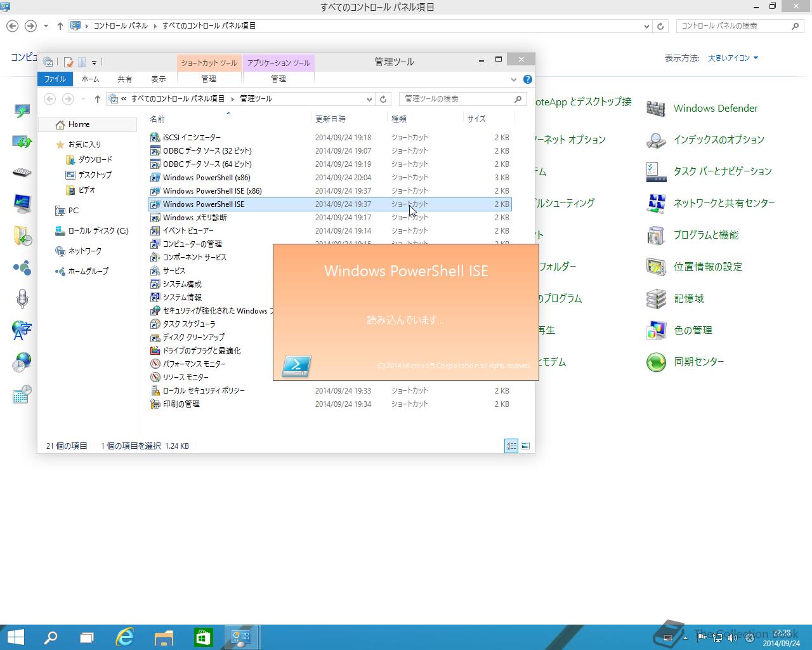Open Control Panel address bar history dropdown
The width and height of the screenshot is (812, 650).
click(x=646, y=26)
